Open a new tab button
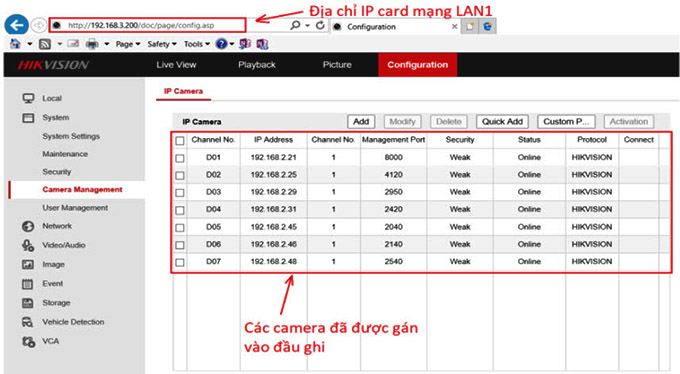Viewport: 680px width, 374px height. [x=470, y=26]
